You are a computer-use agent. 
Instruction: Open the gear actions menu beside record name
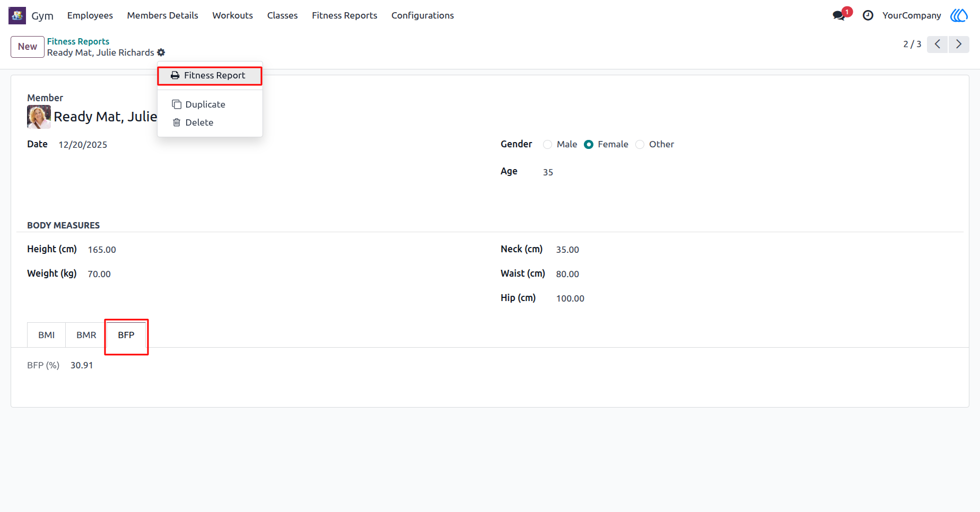(x=161, y=52)
